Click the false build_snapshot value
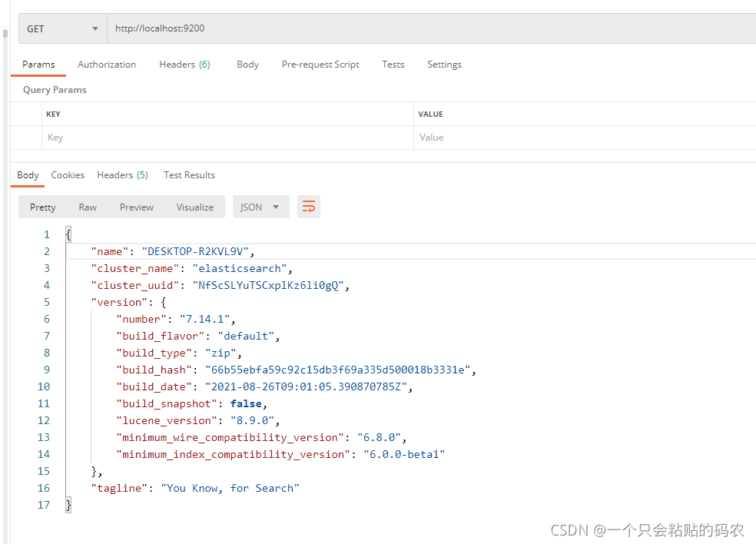The height and width of the screenshot is (544, 756). [246, 403]
